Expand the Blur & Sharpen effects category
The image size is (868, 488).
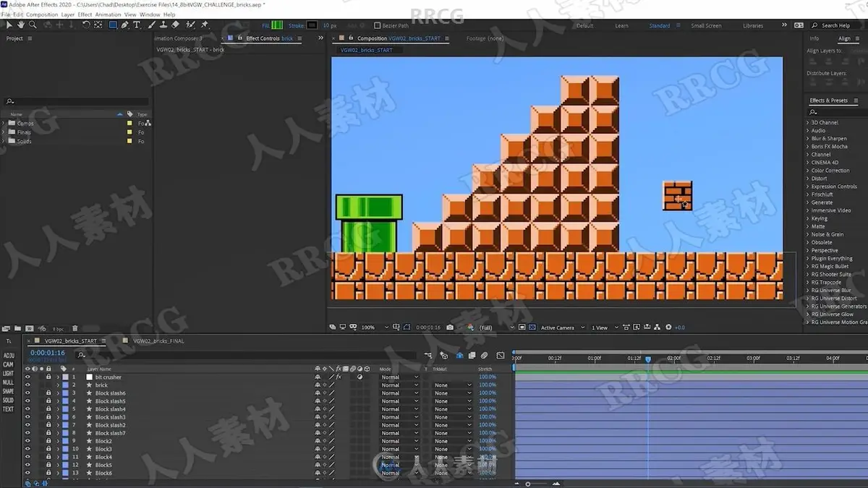[808, 139]
